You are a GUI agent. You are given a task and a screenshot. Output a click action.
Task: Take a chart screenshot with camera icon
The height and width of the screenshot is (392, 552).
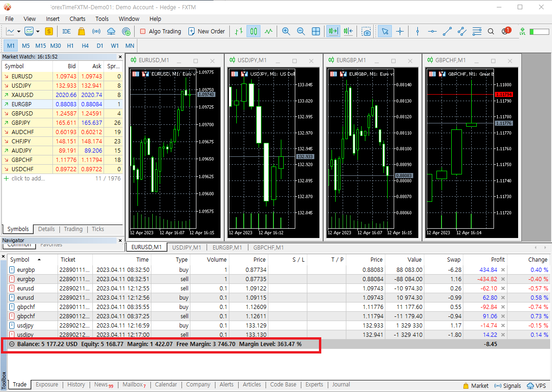click(x=366, y=32)
